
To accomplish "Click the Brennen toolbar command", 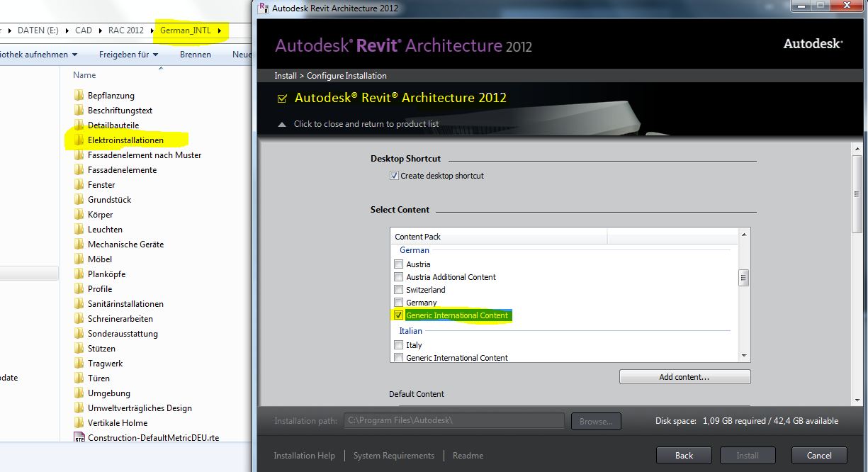I will point(196,55).
